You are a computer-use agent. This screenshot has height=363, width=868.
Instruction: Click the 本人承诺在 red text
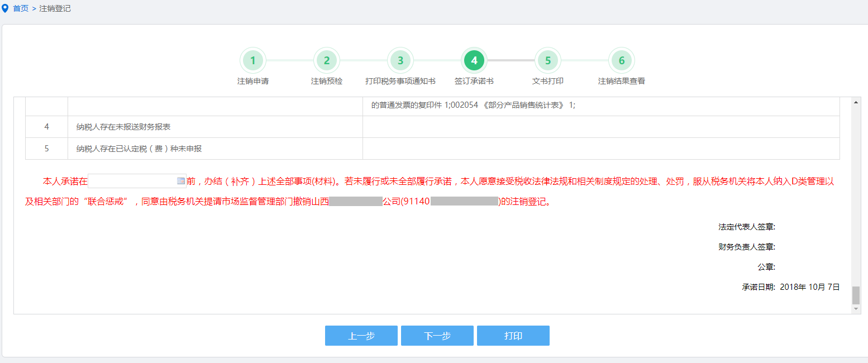(x=65, y=181)
